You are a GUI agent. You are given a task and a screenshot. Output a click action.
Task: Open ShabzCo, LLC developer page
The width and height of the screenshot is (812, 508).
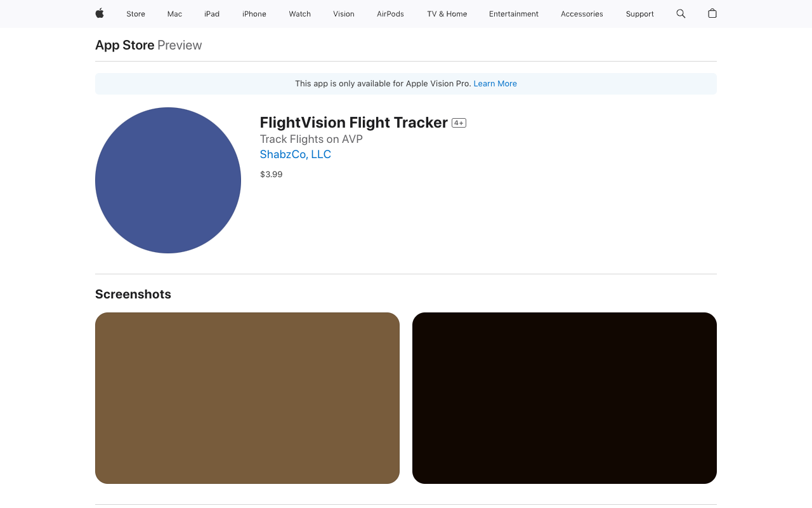click(x=296, y=154)
